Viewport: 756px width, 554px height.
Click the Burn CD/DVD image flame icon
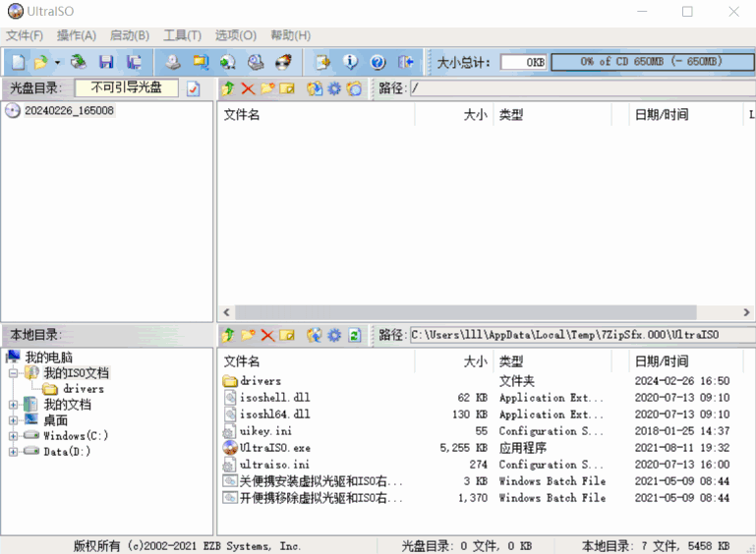click(283, 62)
